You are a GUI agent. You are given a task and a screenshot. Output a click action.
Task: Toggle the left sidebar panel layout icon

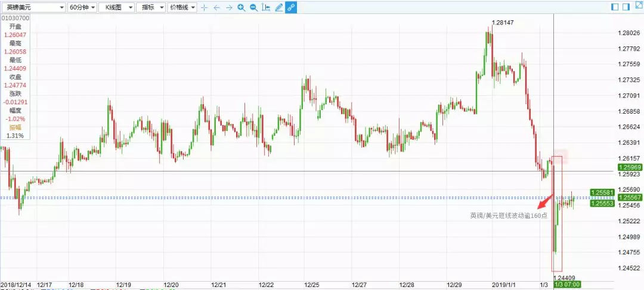coord(615,7)
